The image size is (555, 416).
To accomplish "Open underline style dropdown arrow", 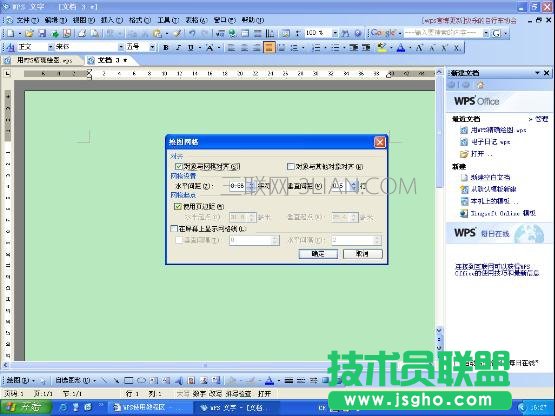I will click(x=200, y=47).
